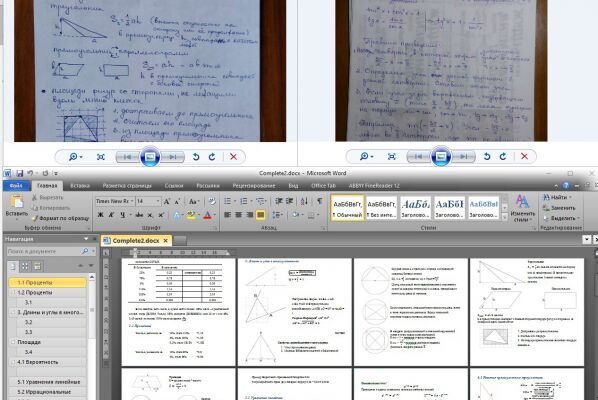
Task: Go to next image in left photo viewer
Action: point(173,157)
